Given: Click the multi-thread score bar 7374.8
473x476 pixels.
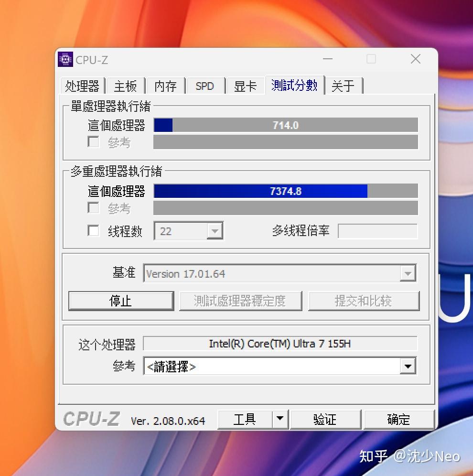Looking at the screenshot, I should pos(286,191).
